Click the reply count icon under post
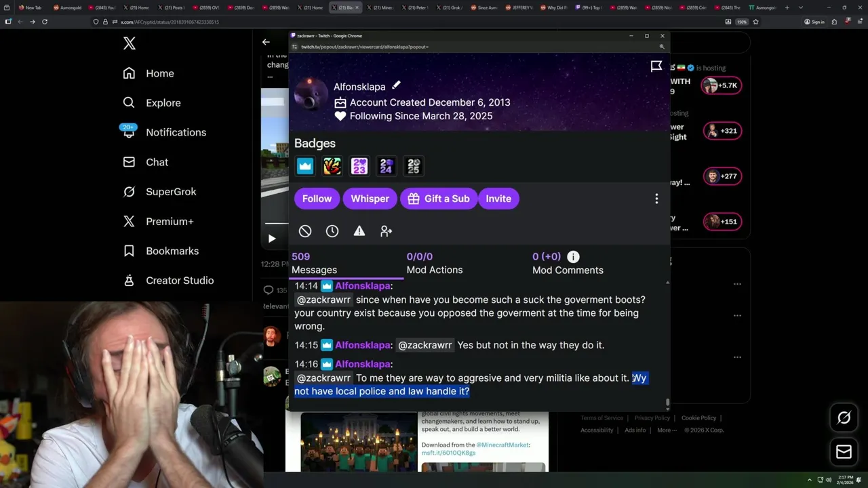This screenshot has height=488, width=868. click(x=269, y=290)
